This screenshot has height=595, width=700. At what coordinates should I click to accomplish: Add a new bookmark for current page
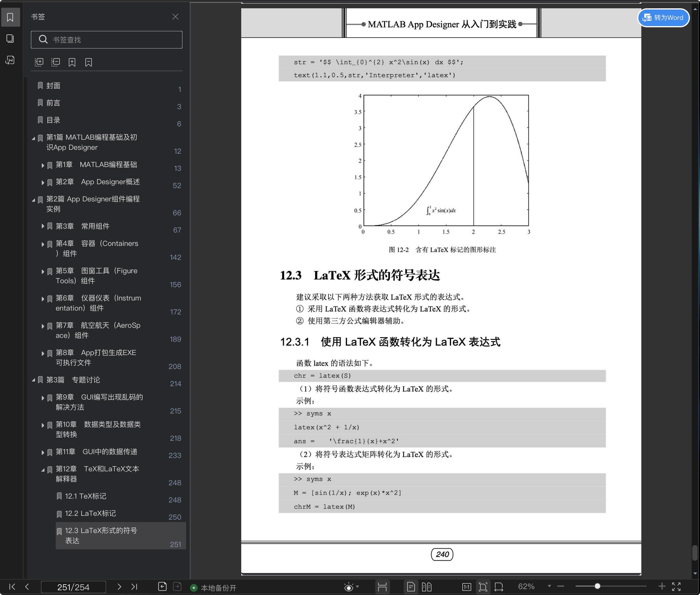pos(72,62)
